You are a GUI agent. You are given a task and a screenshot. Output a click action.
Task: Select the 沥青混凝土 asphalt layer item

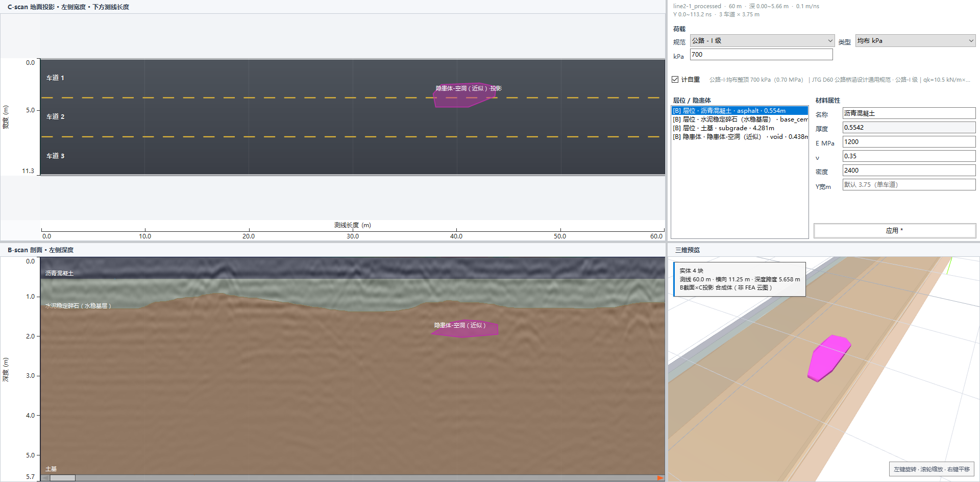[740, 110]
